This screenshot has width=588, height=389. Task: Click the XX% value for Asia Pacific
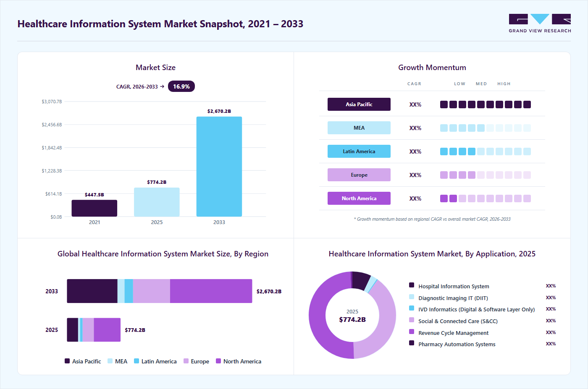coord(415,104)
